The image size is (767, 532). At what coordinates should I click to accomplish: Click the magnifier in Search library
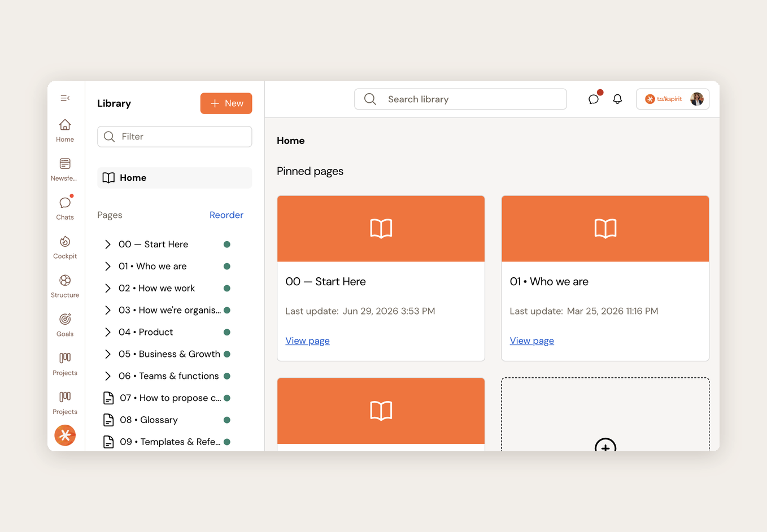point(370,99)
